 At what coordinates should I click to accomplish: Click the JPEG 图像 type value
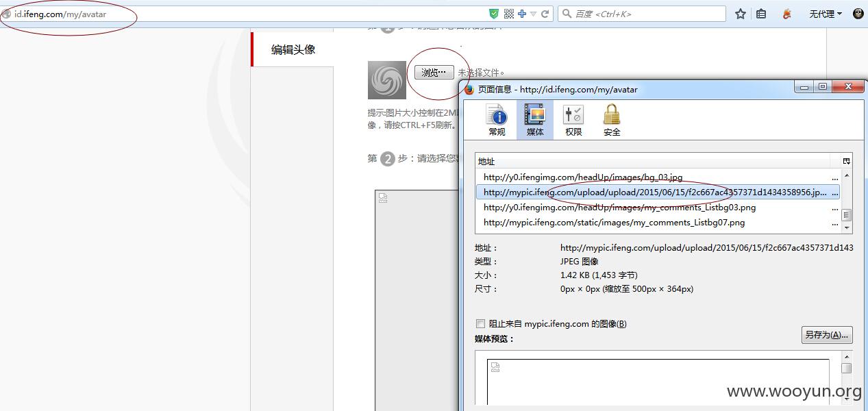(580, 262)
